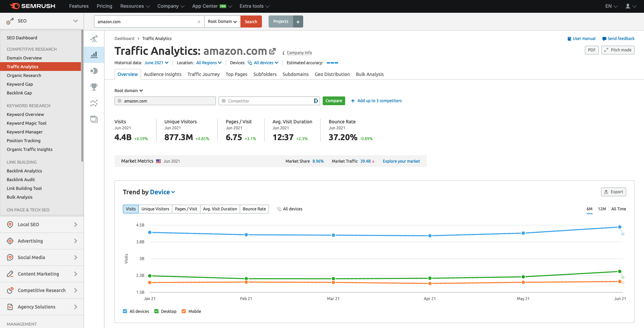Click the amazon.com search input field
Screen dimensions: 644x328
click(x=149, y=22)
